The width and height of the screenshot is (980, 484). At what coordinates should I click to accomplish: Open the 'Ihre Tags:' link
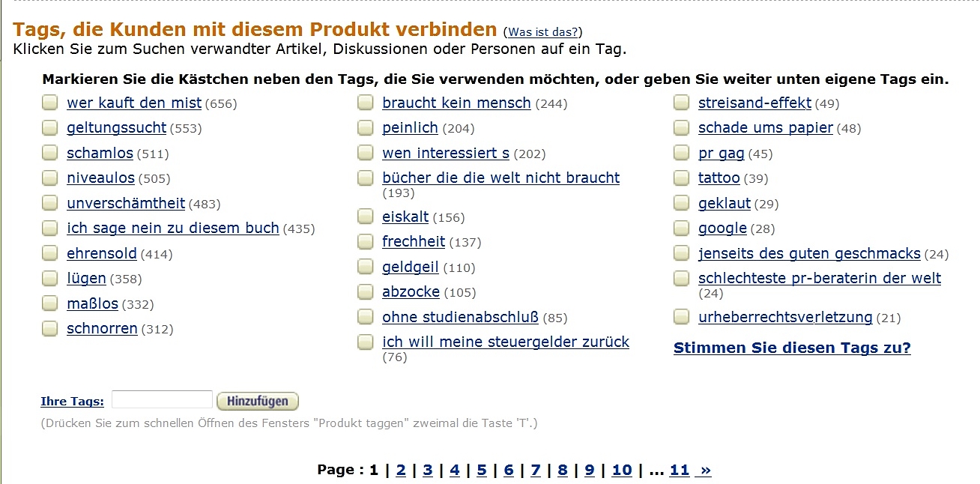click(72, 402)
